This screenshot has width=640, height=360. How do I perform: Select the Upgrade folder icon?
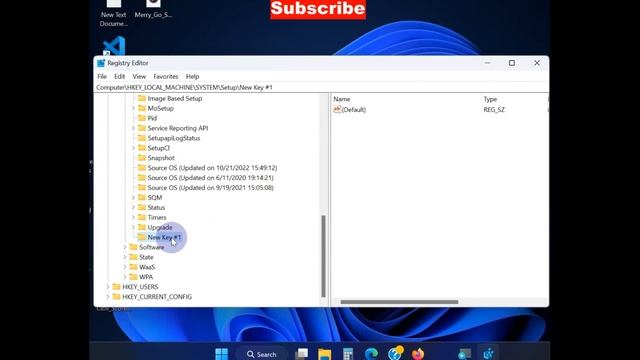(142, 227)
